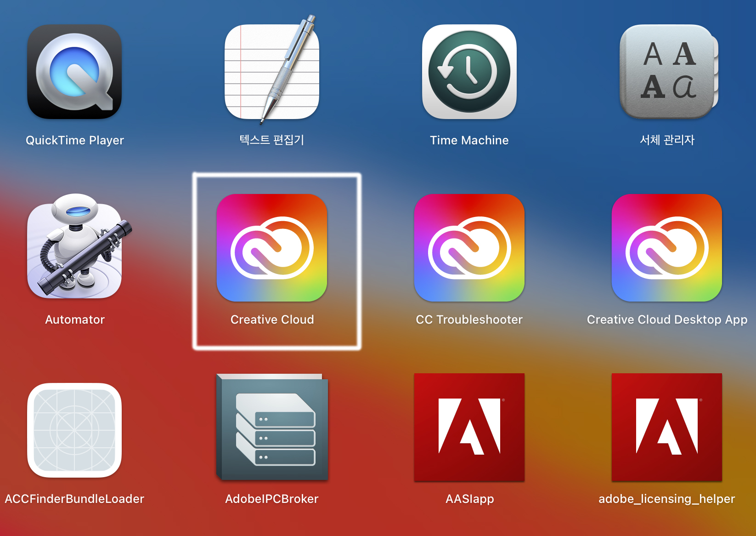Launch the 텍스트 편집기 notepad icon
The width and height of the screenshot is (756, 536).
pyautogui.click(x=272, y=70)
